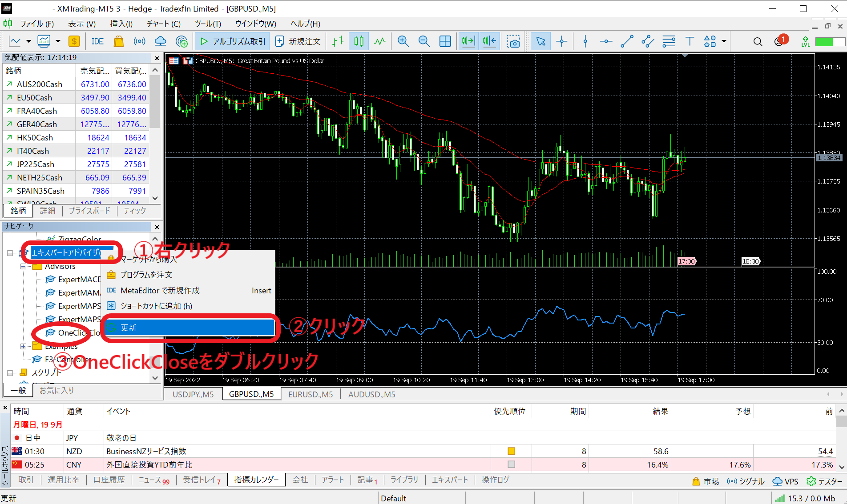Screen dimensions: 847x504
Task: Choose MetaEditor で新規作成 menu entry
Action: click(188, 290)
